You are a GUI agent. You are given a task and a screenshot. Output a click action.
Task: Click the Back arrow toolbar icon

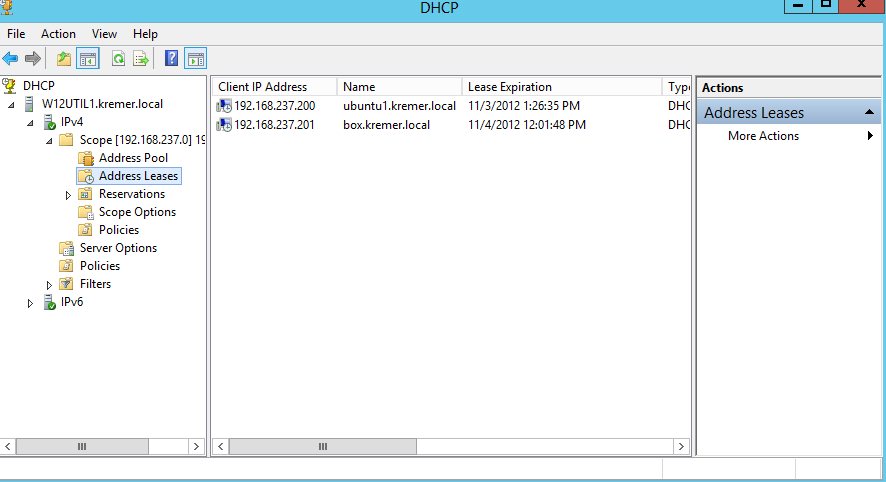point(11,59)
